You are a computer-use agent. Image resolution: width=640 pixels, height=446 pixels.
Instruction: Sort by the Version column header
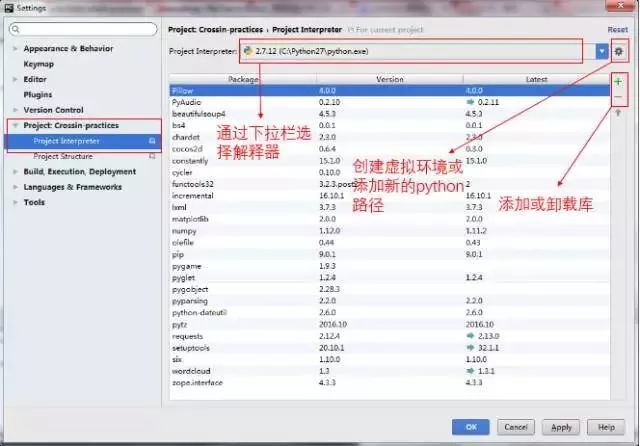(x=390, y=79)
